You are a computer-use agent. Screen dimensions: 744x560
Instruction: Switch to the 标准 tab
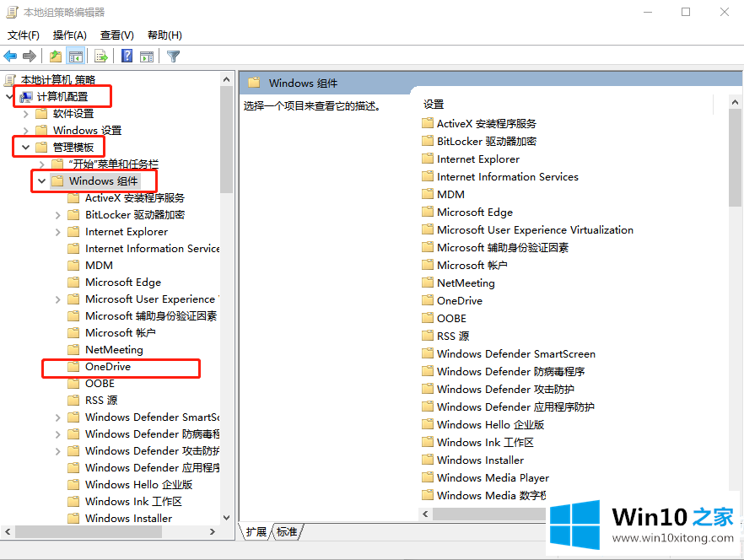point(287,532)
